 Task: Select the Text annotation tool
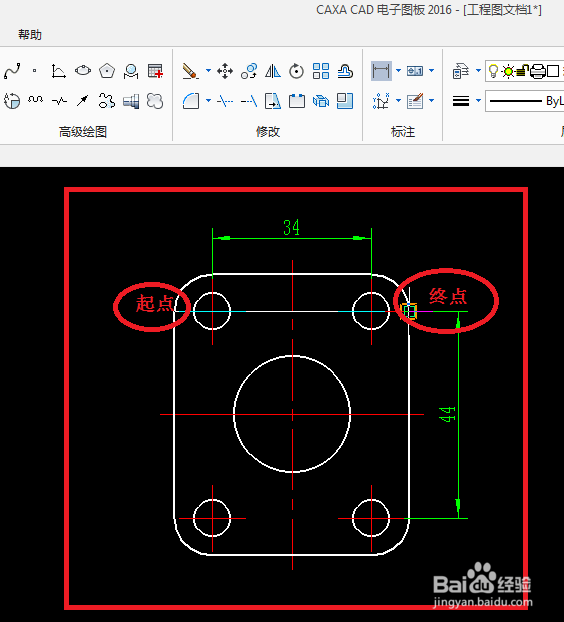coord(415,101)
